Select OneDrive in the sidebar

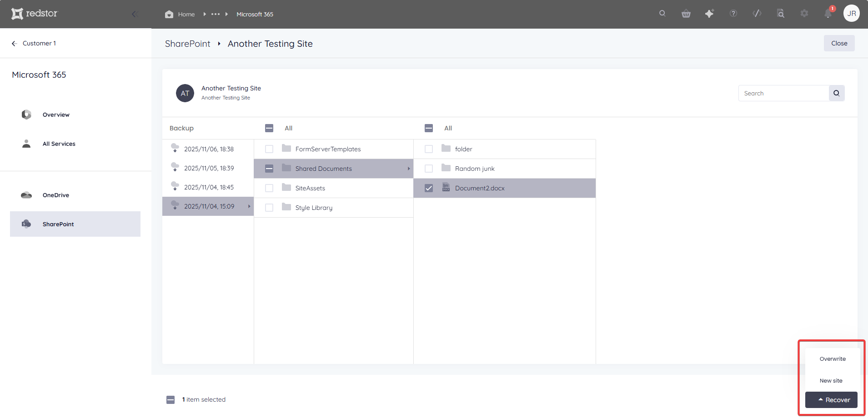(x=56, y=195)
